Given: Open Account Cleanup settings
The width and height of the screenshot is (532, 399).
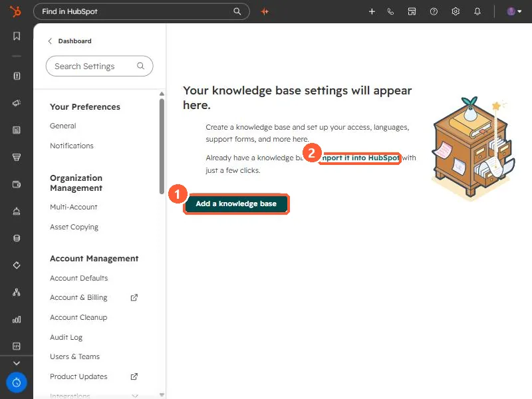Looking at the screenshot, I should point(78,318).
